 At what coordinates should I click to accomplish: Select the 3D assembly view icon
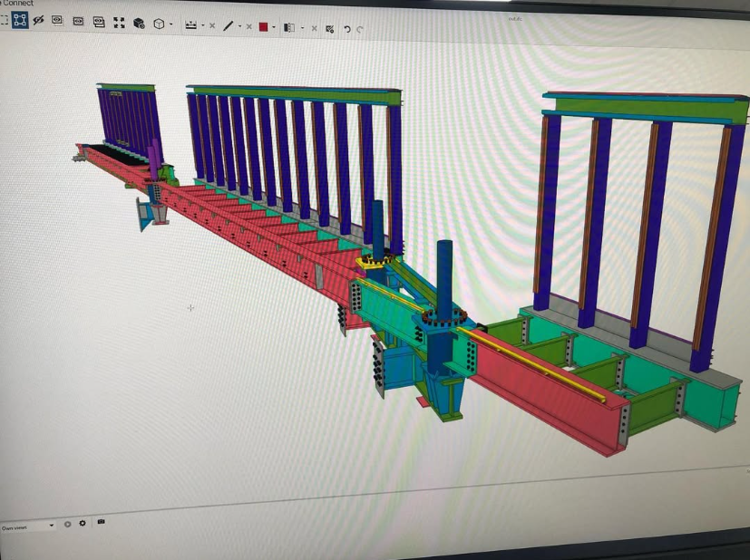(137, 22)
